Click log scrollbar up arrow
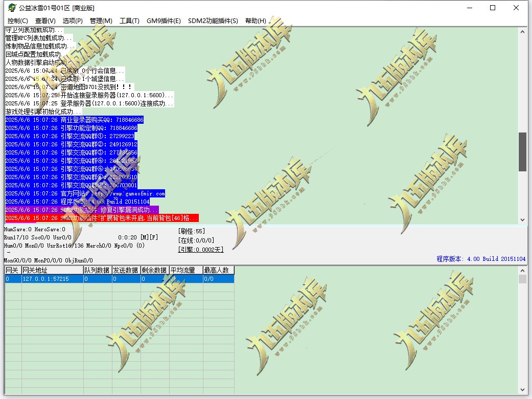532x399 pixels. click(x=522, y=32)
